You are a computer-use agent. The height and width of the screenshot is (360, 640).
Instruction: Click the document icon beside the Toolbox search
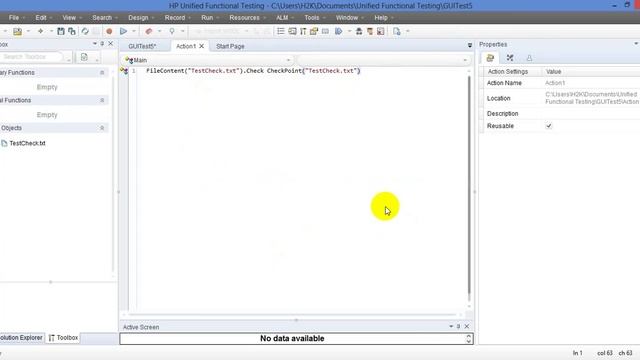click(84, 57)
